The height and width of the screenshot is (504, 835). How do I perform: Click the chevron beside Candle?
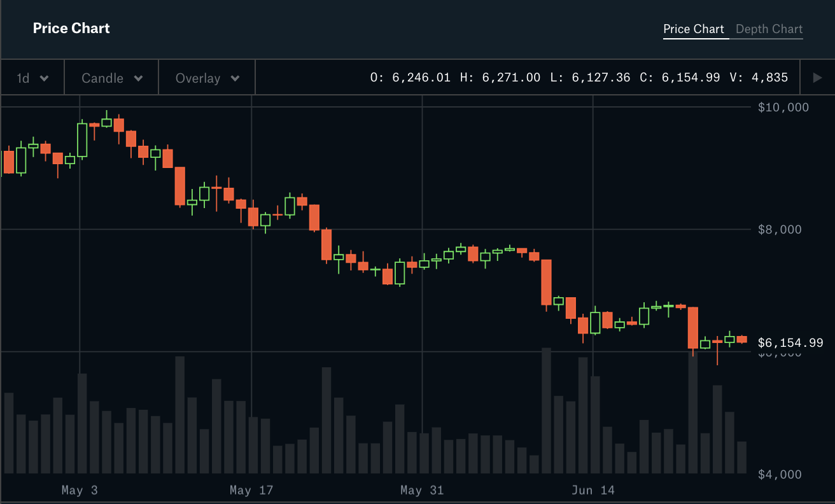point(138,78)
